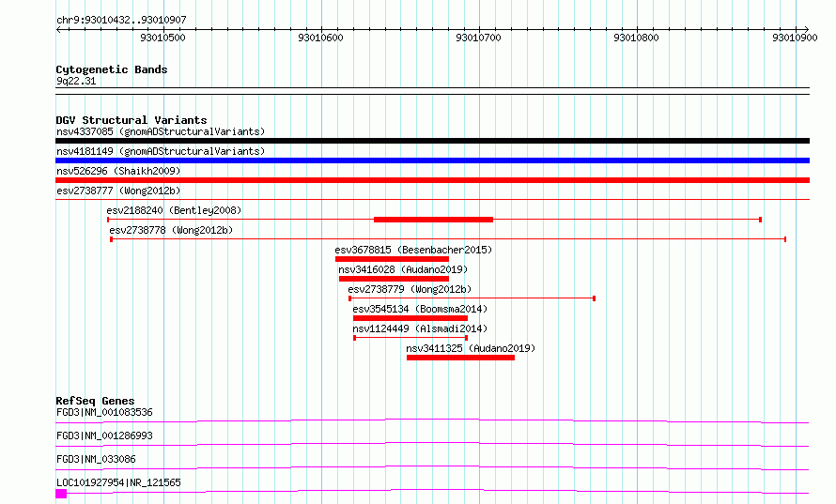Screen dimensions: 836x504
Task: Click the red bar under nsv3411325
Action: pyautogui.click(x=460, y=358)
